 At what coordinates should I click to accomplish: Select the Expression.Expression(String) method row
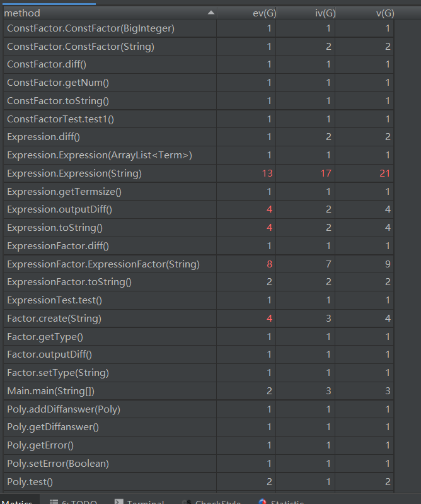pyautogui.click(x=74, y=173)
